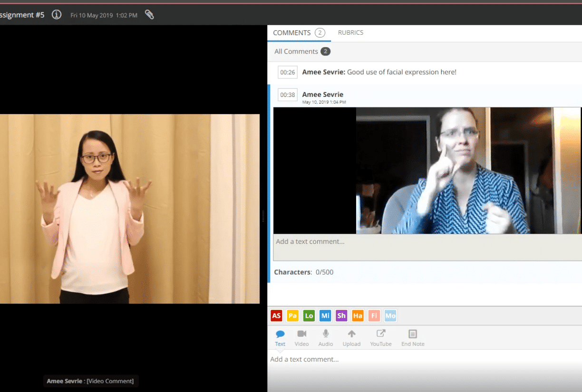Choose the Video comment type

(x=301, y=338)
